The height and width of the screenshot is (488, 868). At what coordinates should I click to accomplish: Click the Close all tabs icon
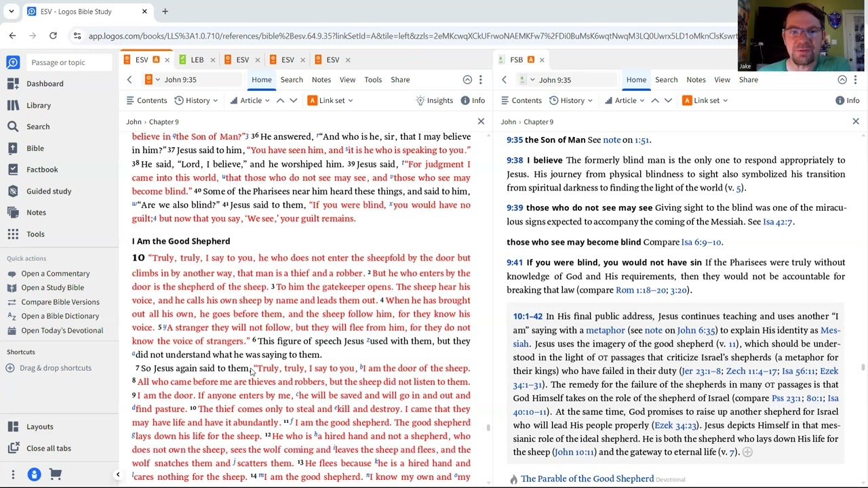(13, 448)
